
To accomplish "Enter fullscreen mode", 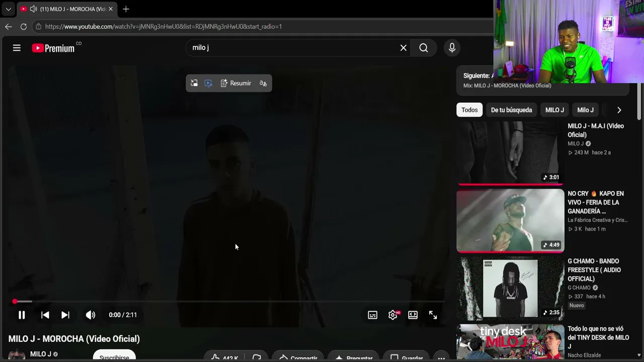I will point(433,315).
